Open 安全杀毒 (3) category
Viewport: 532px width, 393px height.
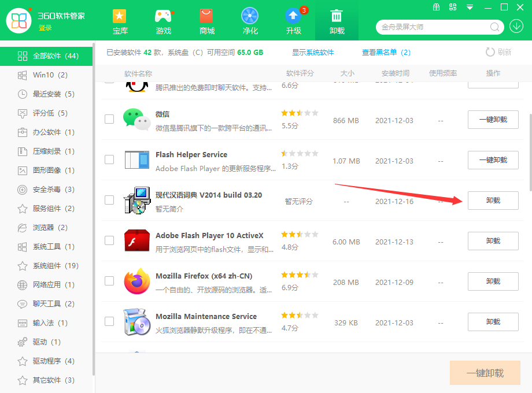click(x=46, y=189)
